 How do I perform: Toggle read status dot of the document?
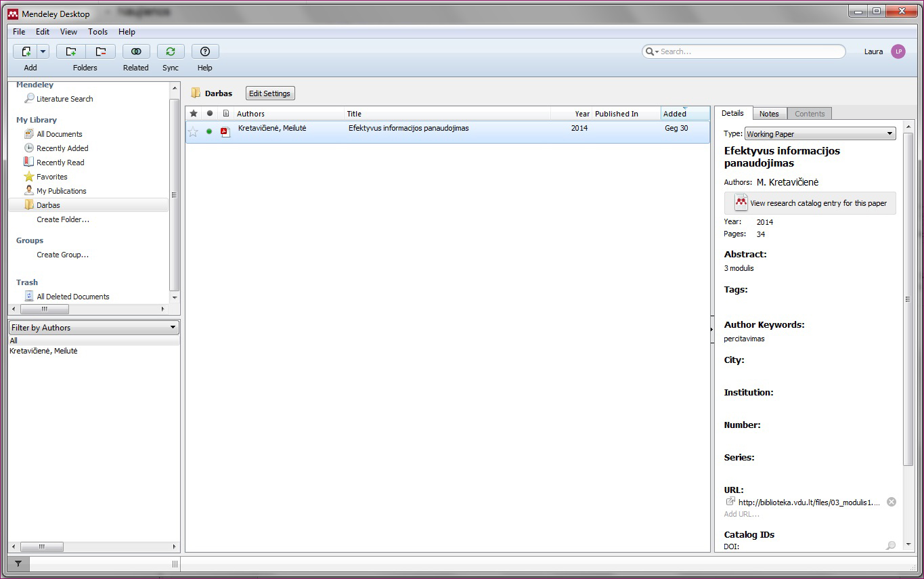(x=209, y=132)
